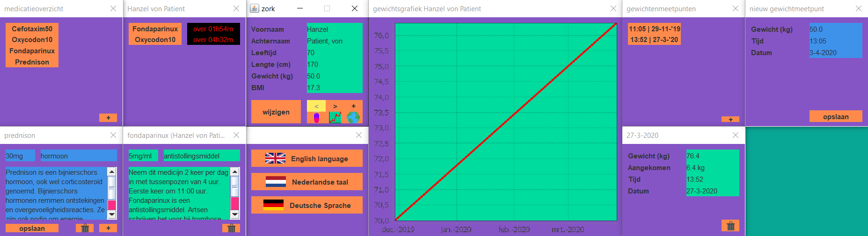The image size is (868, 236).
Task: Open weight point 11:05 | 29-11-'19
Action: (x=654, y=29)
